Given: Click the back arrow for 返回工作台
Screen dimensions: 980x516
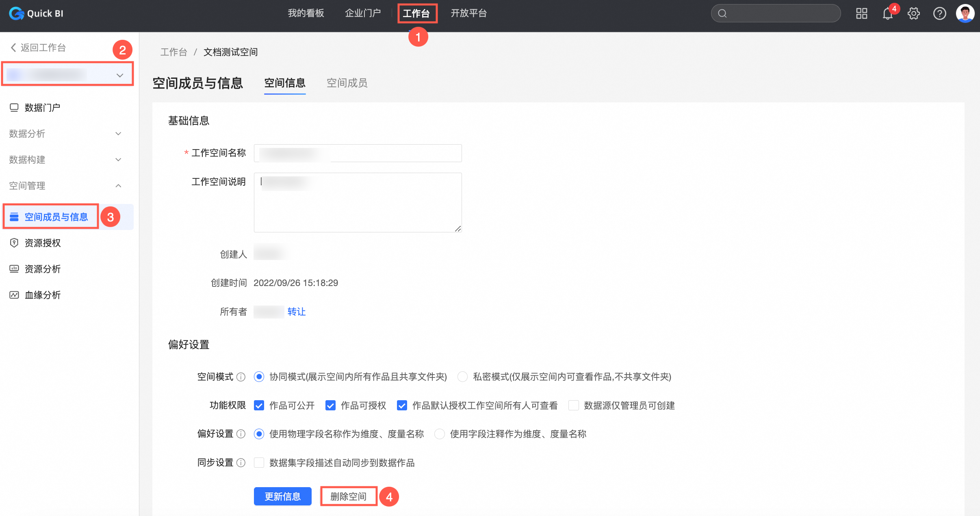Looking at the screenshot, I should click(x=13, y=48).
